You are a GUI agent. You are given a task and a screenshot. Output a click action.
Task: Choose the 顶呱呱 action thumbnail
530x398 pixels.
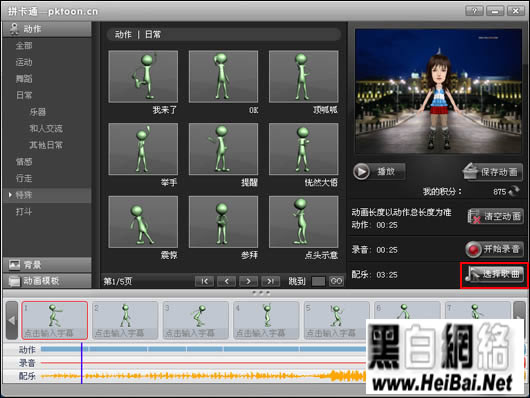[x=304, y=76]
